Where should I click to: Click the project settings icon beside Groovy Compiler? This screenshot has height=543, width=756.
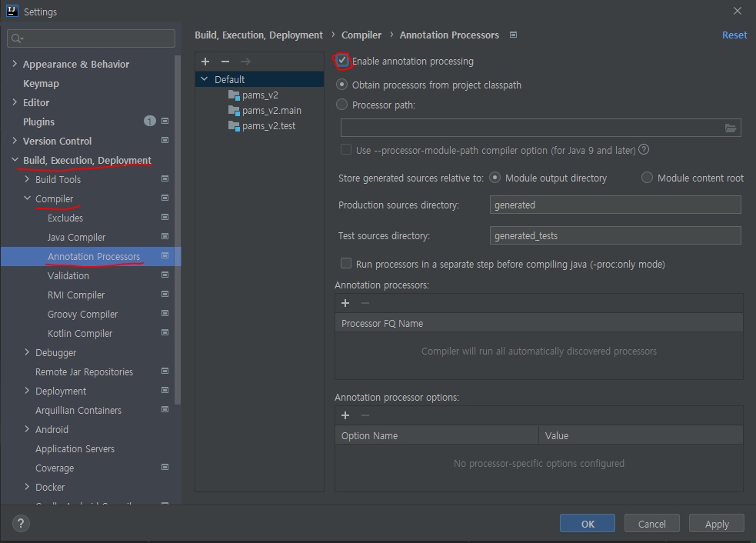(165, 314)
